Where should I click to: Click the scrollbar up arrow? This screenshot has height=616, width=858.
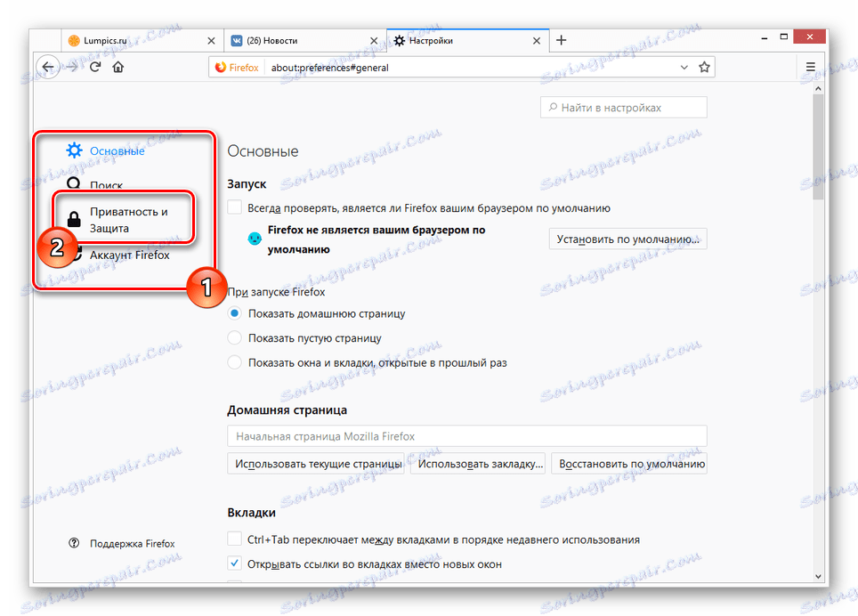tap(818, 88)
